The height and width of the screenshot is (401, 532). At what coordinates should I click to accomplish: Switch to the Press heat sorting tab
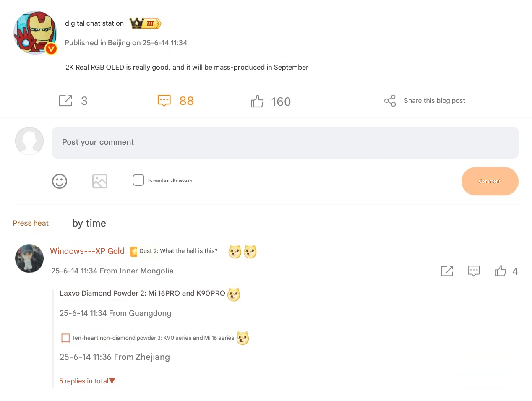pyautogui.click(x=31, y=223)
